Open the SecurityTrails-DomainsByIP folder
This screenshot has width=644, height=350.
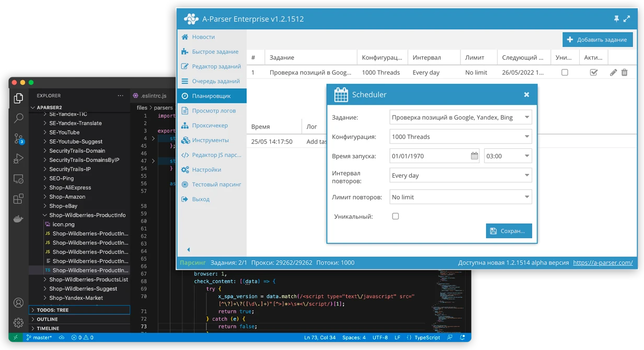click(x=79, y=160)
